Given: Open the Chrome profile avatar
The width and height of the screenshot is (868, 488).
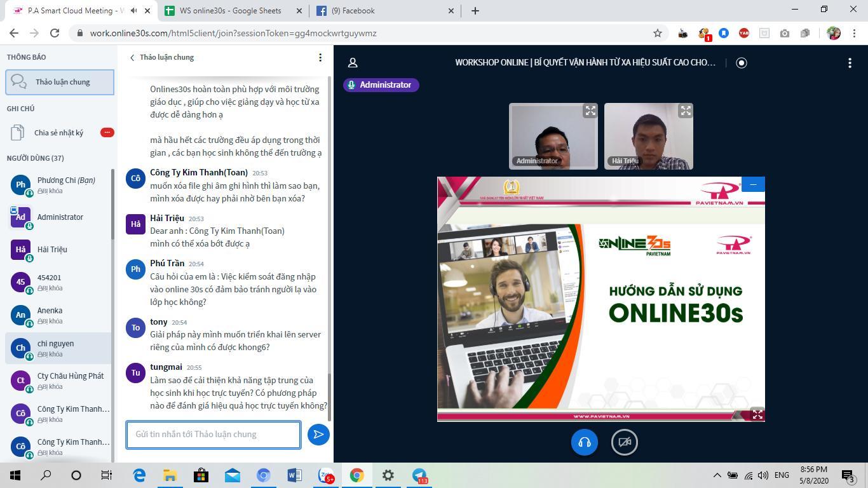Looking at the screenshot, I should (834, 33).
